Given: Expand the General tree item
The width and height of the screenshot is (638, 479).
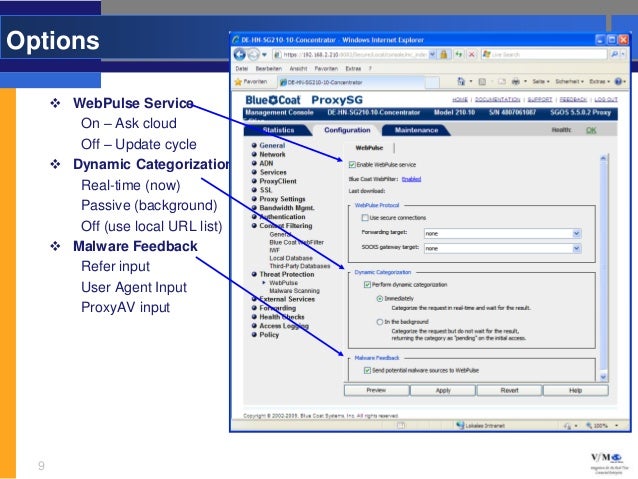Looking at the screenshot, I should point(272,145).
